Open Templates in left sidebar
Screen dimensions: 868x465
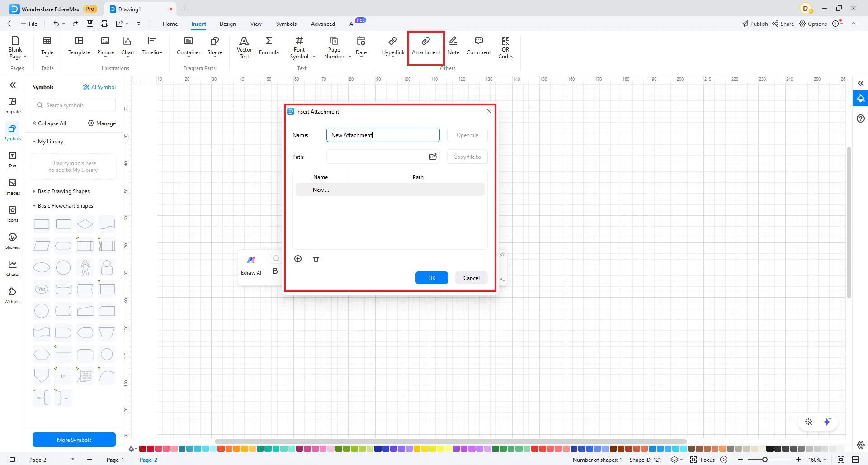(12, 105)
